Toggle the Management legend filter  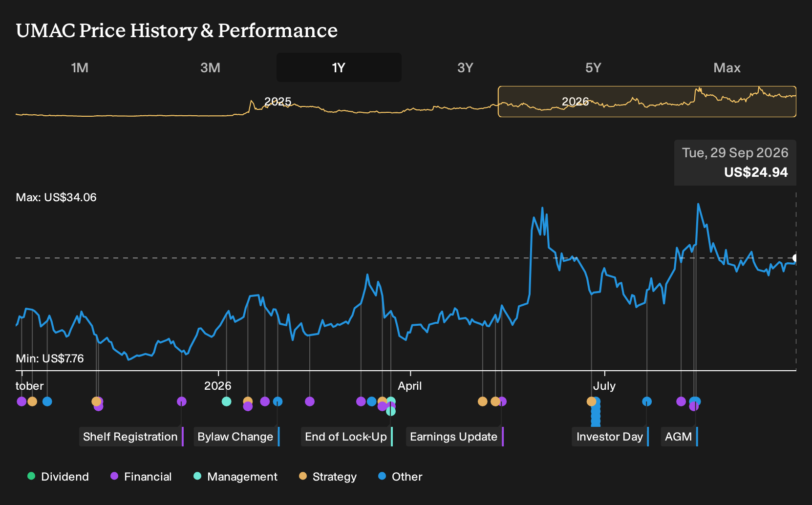click(x=235, y=477)
